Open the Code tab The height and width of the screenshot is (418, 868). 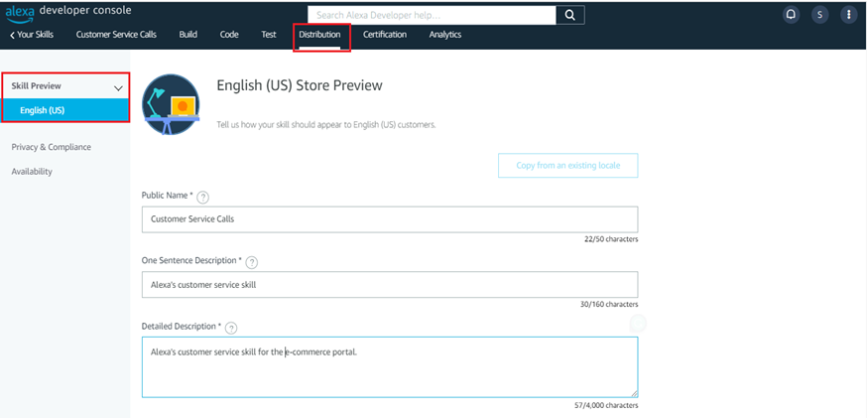click(229, 35)
